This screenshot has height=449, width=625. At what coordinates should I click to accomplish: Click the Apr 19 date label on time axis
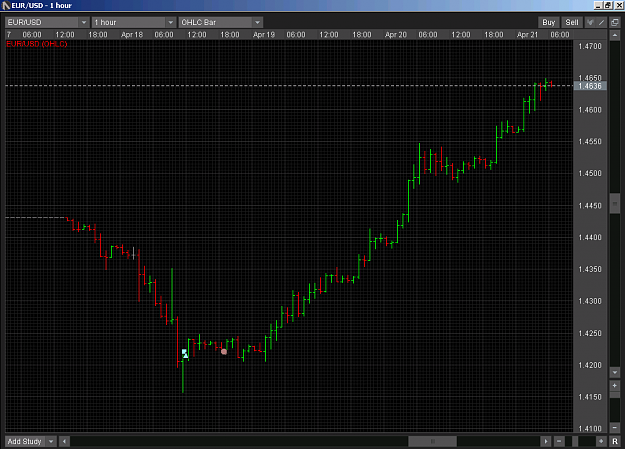tap(264, 35)
